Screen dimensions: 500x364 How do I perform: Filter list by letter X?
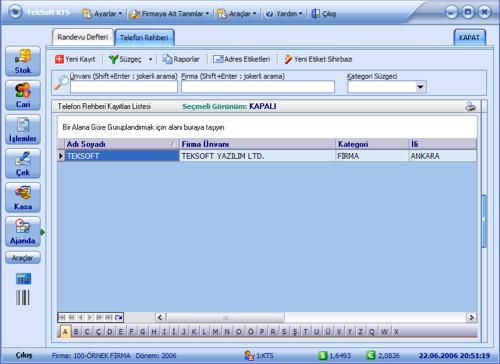[x=396, y=332]
